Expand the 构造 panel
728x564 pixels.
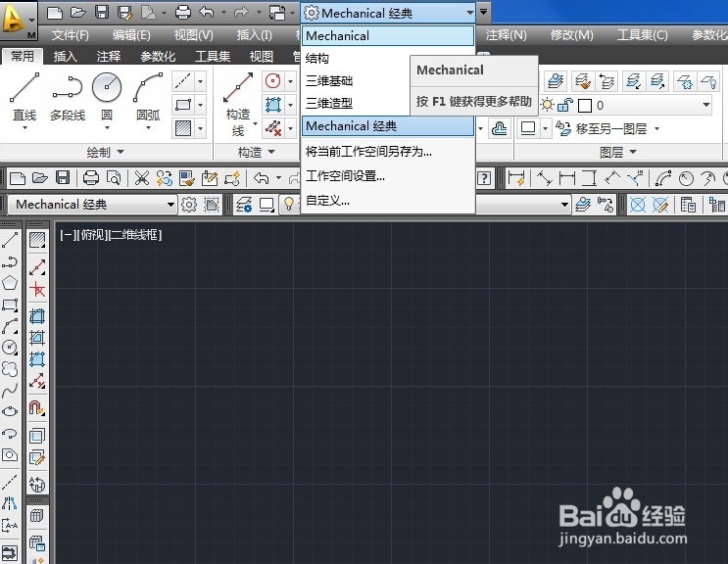pyautogui.click(x=257, y=152)
